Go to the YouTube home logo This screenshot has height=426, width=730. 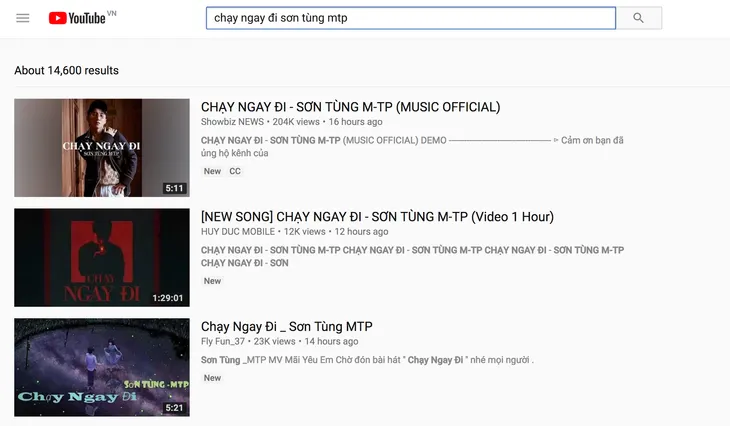pos(77,18)
